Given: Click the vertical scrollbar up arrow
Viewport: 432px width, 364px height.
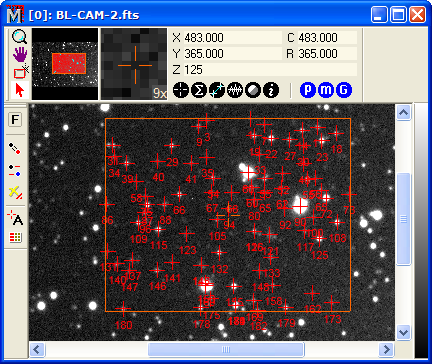Looking at the screenshot, I should click(403, 113).
